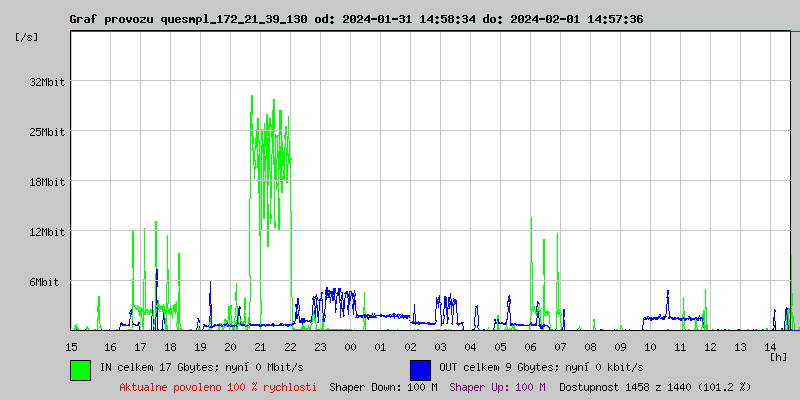Select the graph title text at top
The image size is (800, 400).
pos(356,19)
